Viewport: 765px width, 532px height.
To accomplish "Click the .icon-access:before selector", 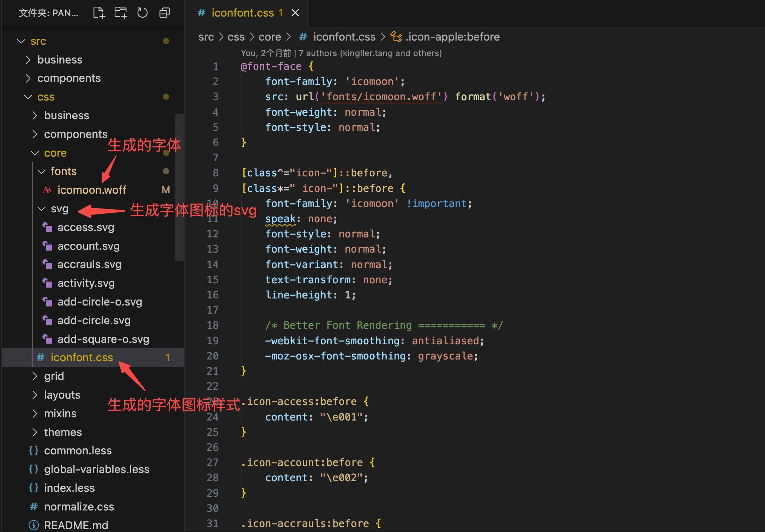I will (x=299, y=401).
